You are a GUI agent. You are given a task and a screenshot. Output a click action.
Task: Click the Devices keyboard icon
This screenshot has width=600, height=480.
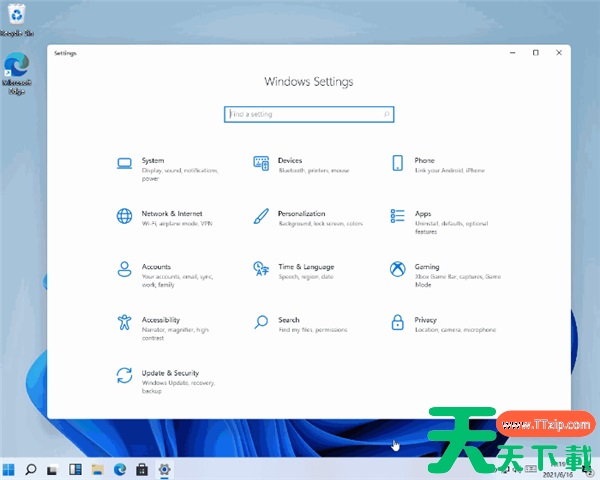(261, 163)
